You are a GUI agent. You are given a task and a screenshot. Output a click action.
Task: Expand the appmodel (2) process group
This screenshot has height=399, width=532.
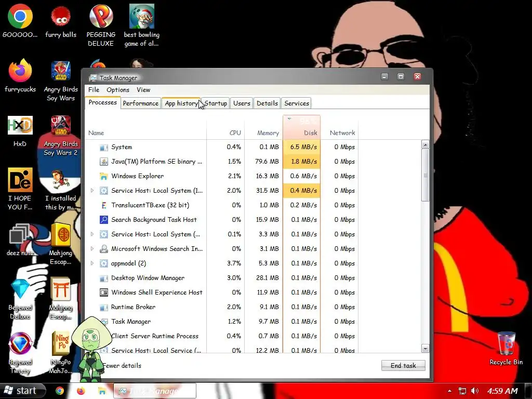tap(92, 263)
